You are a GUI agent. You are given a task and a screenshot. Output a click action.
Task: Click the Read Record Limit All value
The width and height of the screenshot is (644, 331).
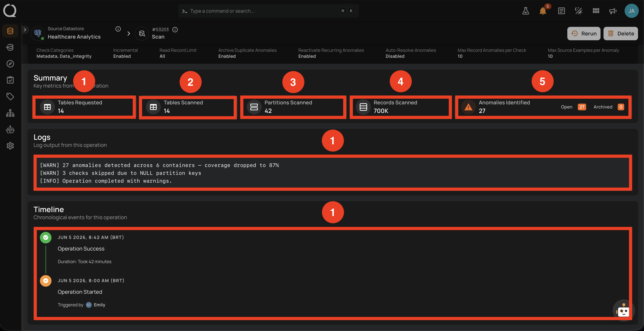pos(162,56)
